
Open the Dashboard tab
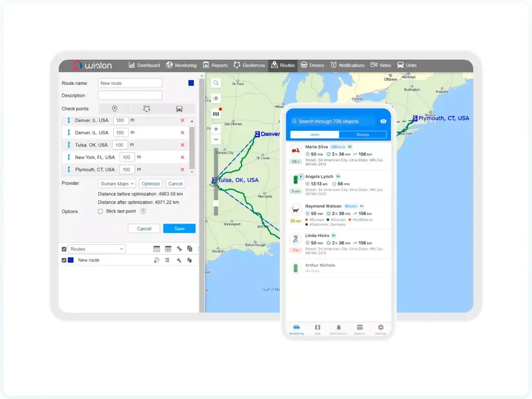pyautogui.click(x=144, y=65)
